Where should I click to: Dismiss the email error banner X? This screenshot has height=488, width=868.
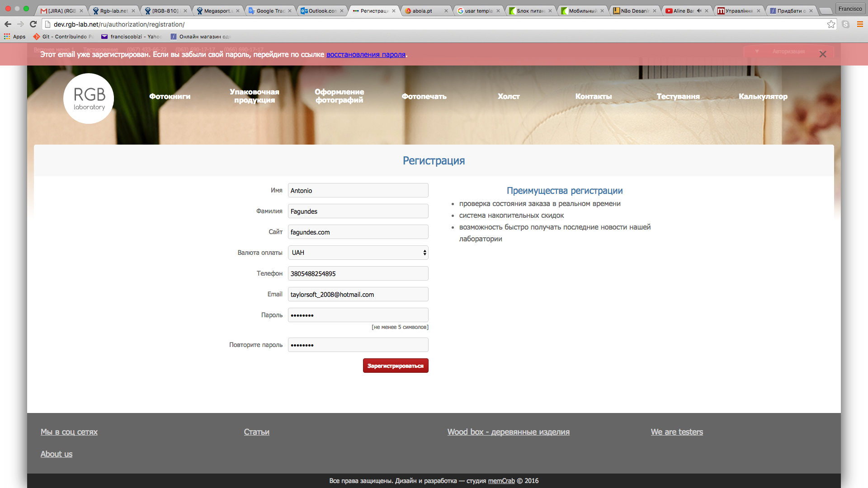click(822, 54)
